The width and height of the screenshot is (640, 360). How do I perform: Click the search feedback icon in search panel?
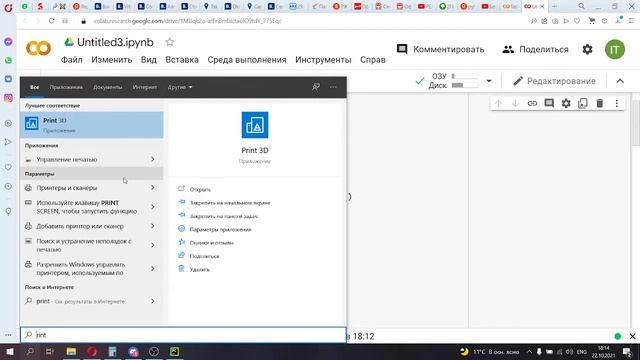(x=316, y=87)
